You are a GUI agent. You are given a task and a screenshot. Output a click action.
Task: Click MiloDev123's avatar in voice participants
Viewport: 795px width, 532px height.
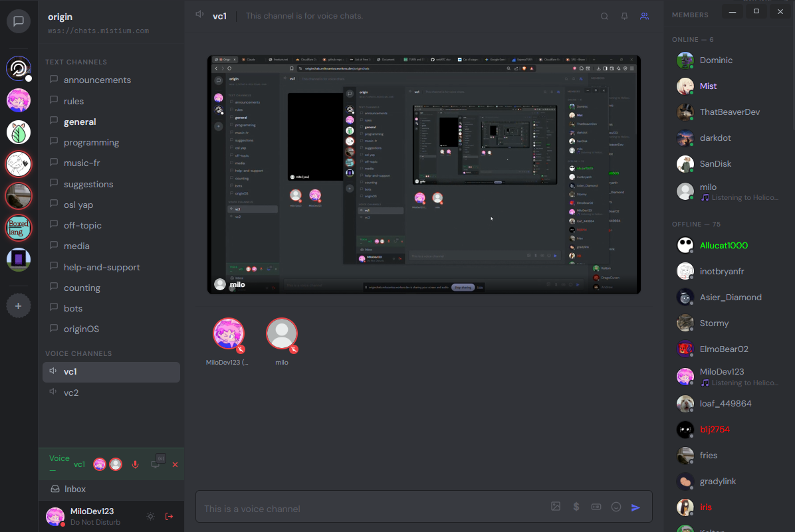(x=229, y=334)
